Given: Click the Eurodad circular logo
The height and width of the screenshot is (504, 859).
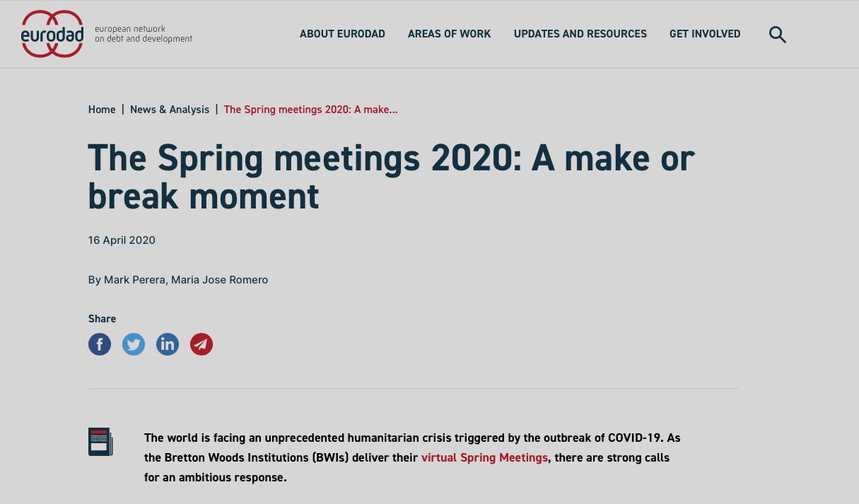Looking at the screenshot, I should click(x=52, y=34).
